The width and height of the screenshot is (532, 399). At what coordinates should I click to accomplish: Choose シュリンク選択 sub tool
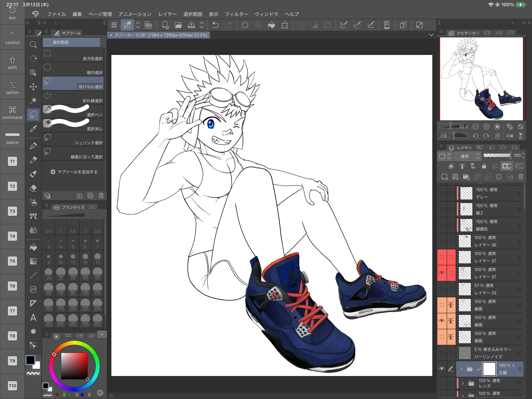tap(73, 139)
